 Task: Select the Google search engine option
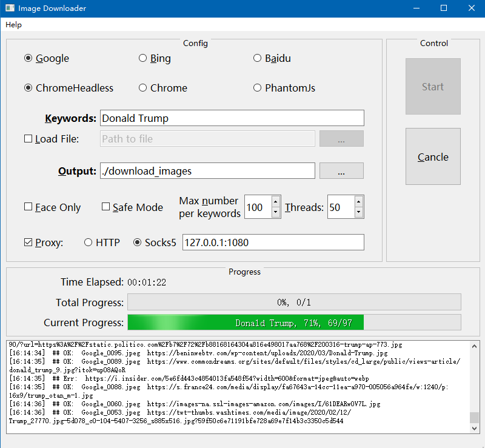[47, 58]
